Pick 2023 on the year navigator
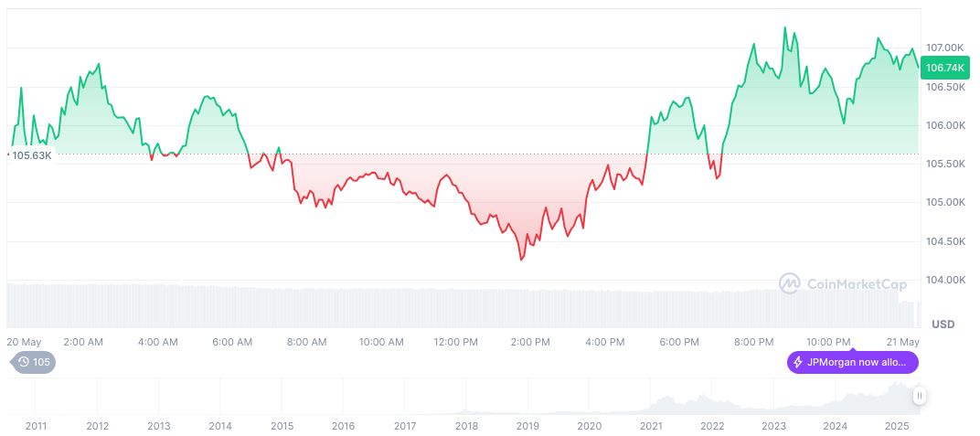Screen dimensions: 980x436 pos(773,426)
